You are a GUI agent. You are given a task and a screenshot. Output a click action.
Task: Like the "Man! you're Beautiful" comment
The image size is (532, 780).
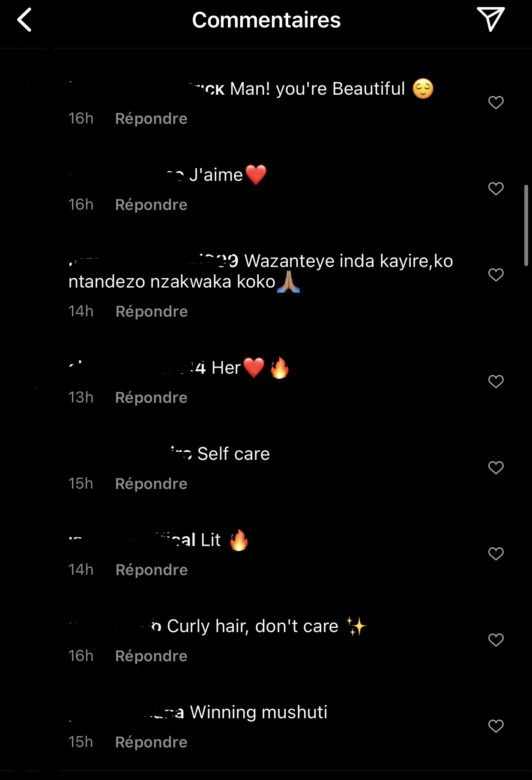496,102
